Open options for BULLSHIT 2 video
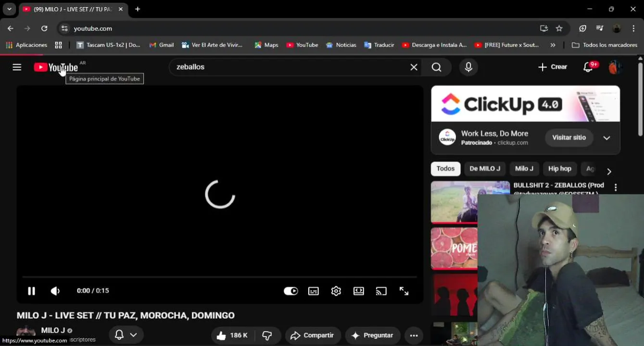Viewport: 644px width, 346px height. pyautogui.click(x=615, y=187)
